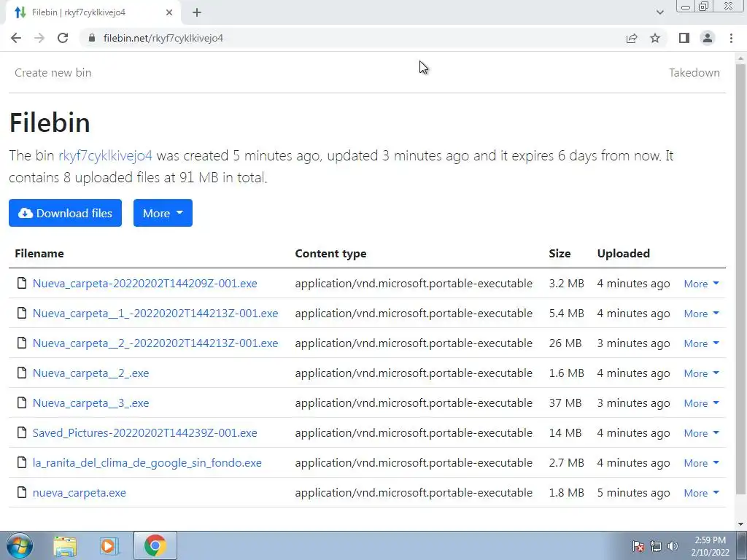Screen dimensions: 747x560
Task: Click file icon beside Saved_Pictures-20220202T144239Z-001.exe
Action: click(22, 432)
